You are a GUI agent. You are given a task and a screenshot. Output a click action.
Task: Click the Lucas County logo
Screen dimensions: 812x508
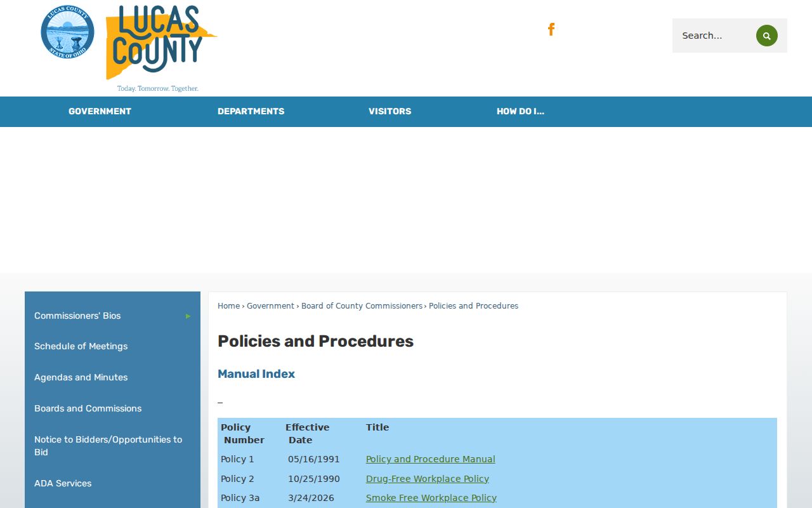tap(161, 48)
